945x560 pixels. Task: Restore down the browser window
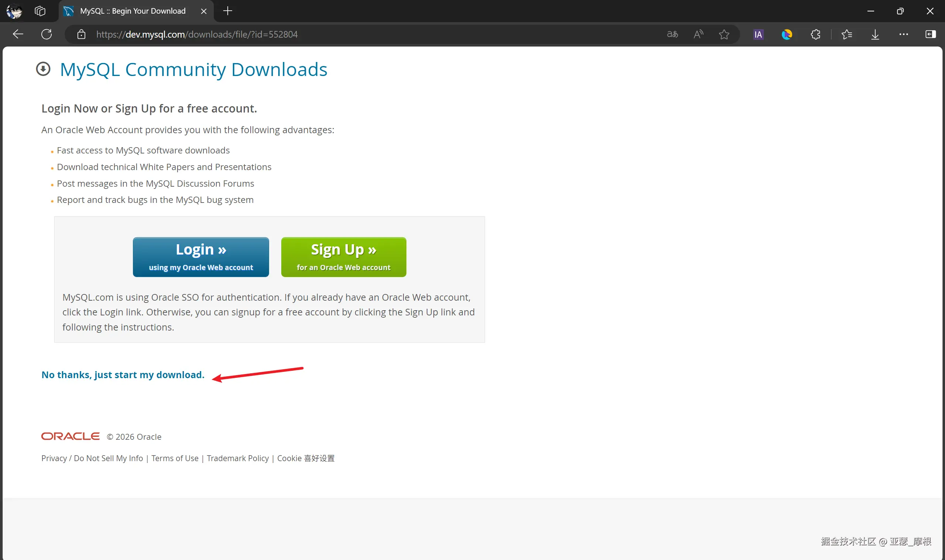click(900, 11)
